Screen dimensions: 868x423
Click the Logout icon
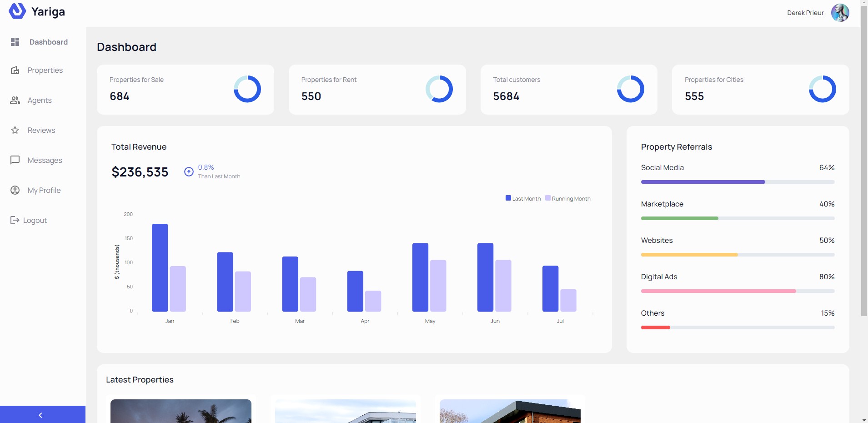[x=15, y=220]
